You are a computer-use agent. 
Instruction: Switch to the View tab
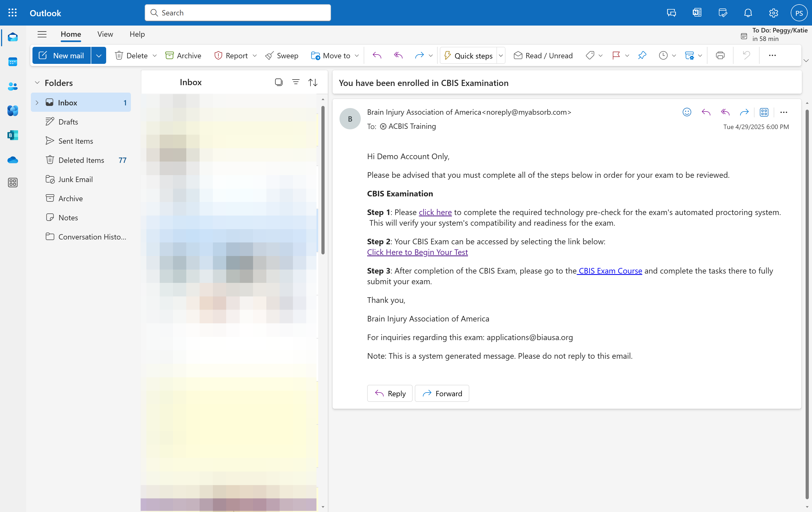[x=105, y=34]
